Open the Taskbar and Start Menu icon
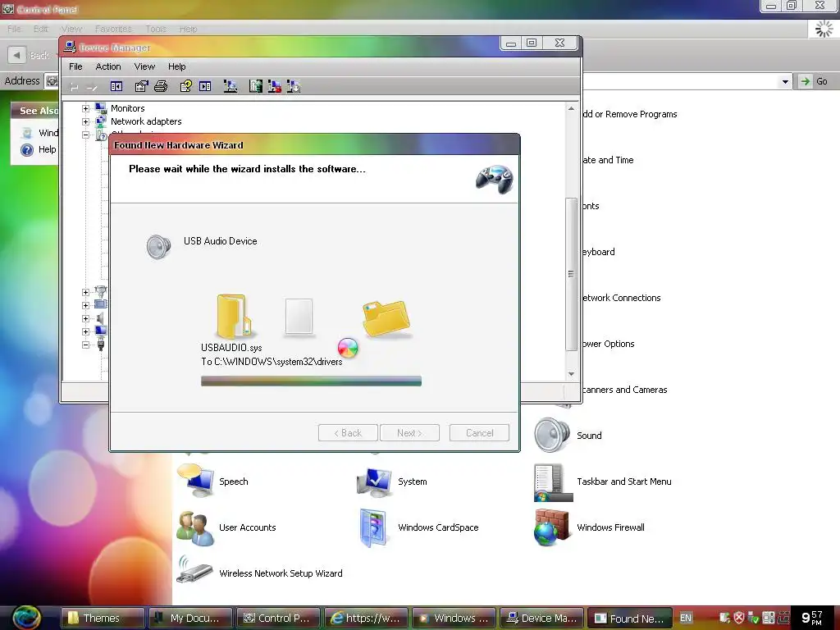Image resolution: width=840 pixels, height=630 pixels. [554, 482]
